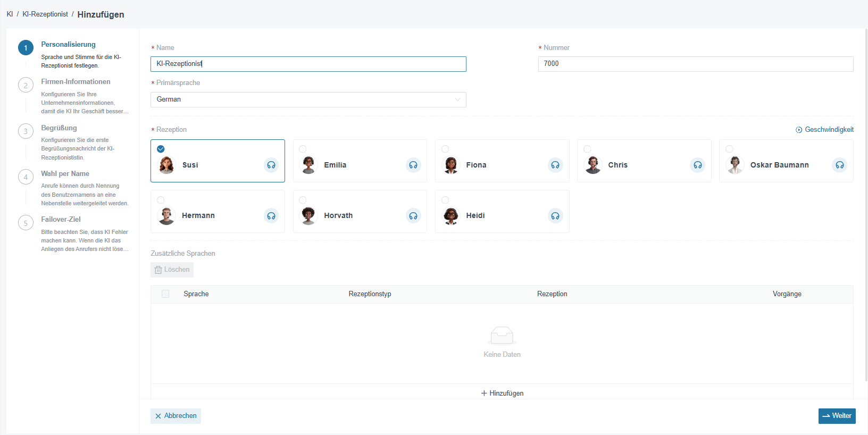Click the KI-Rezeptionist breadcrumb link
The width and height of the screenshot is (868, 435).
coord(45,14)
